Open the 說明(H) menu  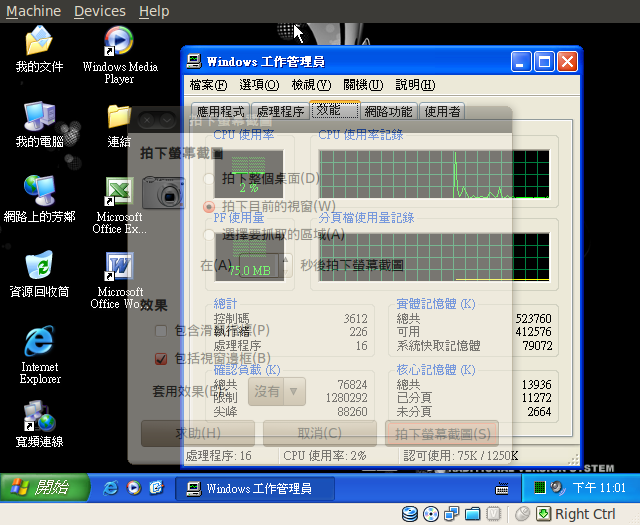click(415, 85)
